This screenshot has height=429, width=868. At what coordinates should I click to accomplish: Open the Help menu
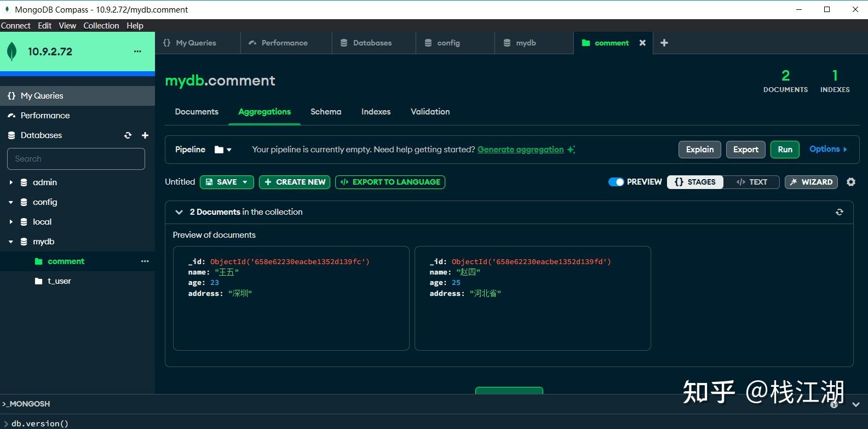135,26
